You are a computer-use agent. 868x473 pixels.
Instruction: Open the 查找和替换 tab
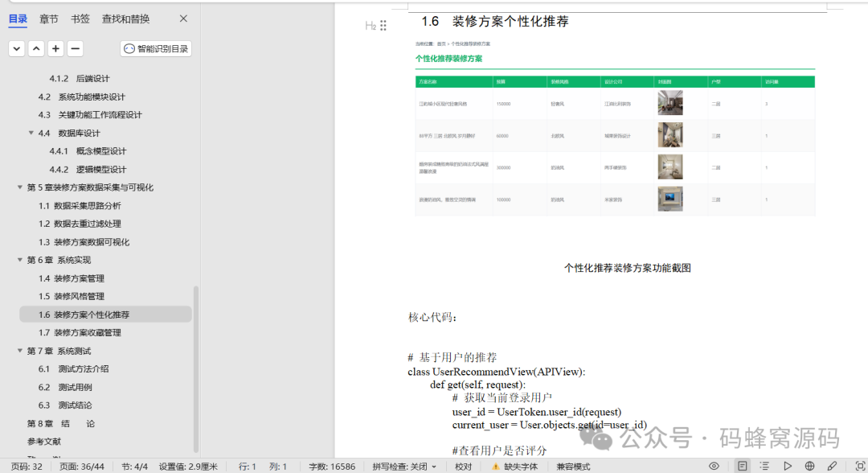(125, 19)
